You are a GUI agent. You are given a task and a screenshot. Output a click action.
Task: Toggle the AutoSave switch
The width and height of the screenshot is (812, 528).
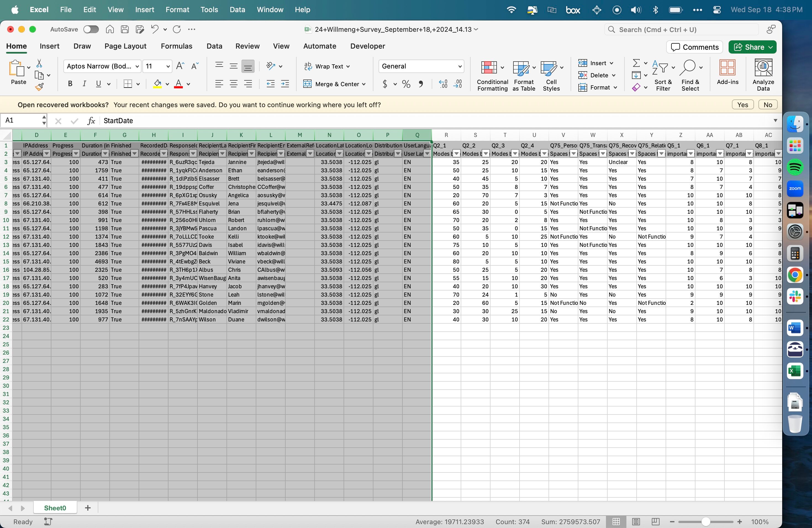[91, 29]
